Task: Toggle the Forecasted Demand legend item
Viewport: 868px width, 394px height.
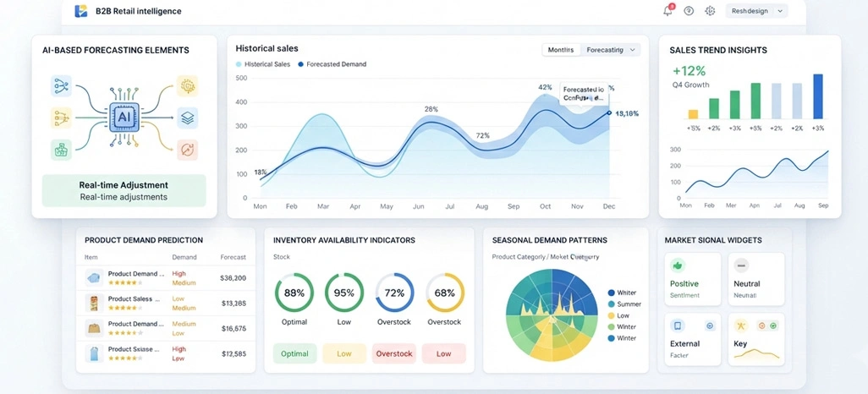Action: (332, 64)
